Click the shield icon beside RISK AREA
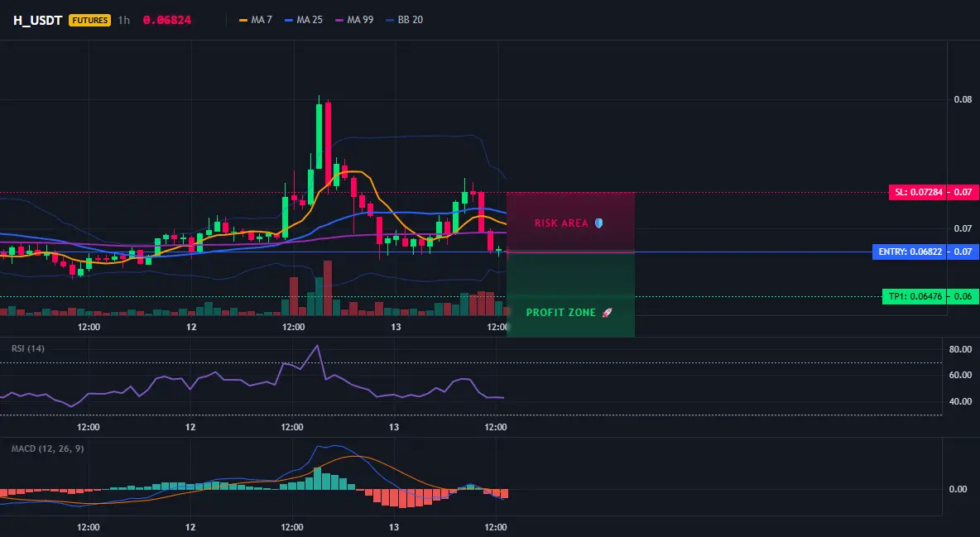The image size is (980, 537). coord(598,223)
